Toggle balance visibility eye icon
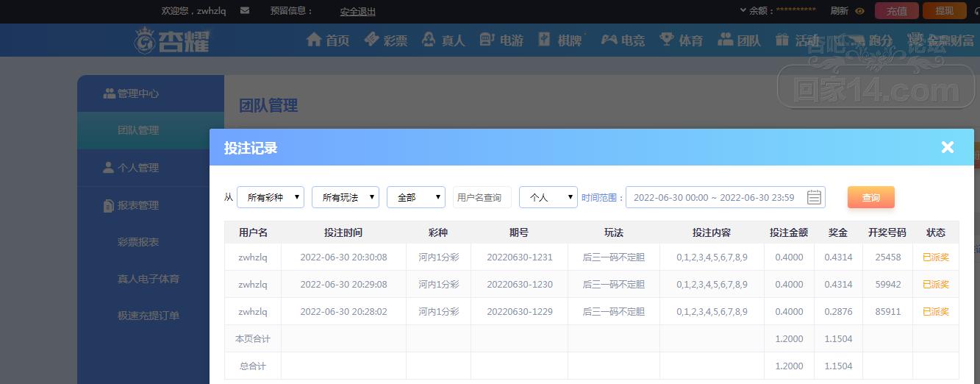The width and height of the screenshot is (980, 384). coord(859,11)
